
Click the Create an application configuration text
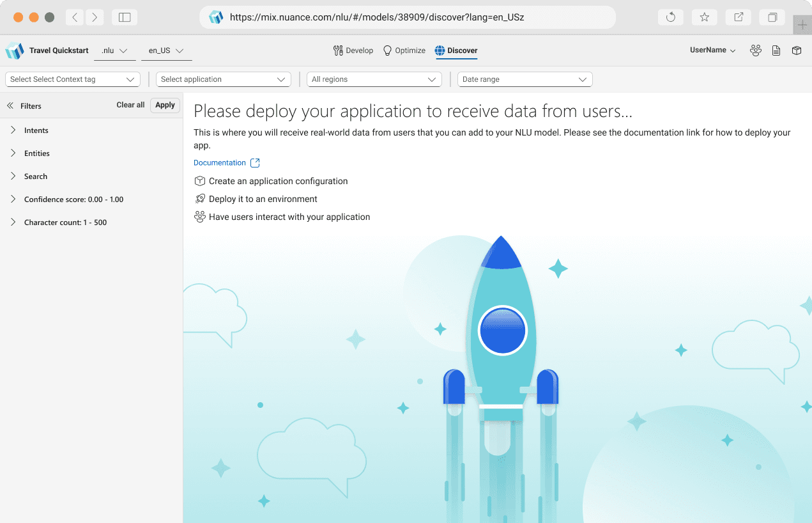pos(279,181)
